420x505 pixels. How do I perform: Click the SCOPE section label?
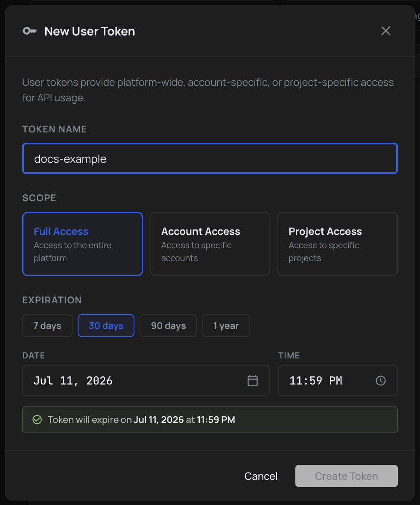click(39, 198)
